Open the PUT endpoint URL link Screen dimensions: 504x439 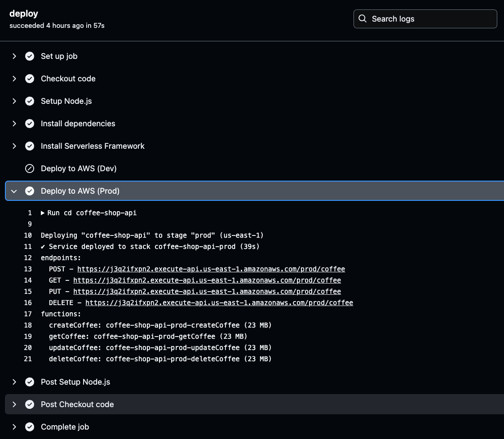[x=207, y=292]
